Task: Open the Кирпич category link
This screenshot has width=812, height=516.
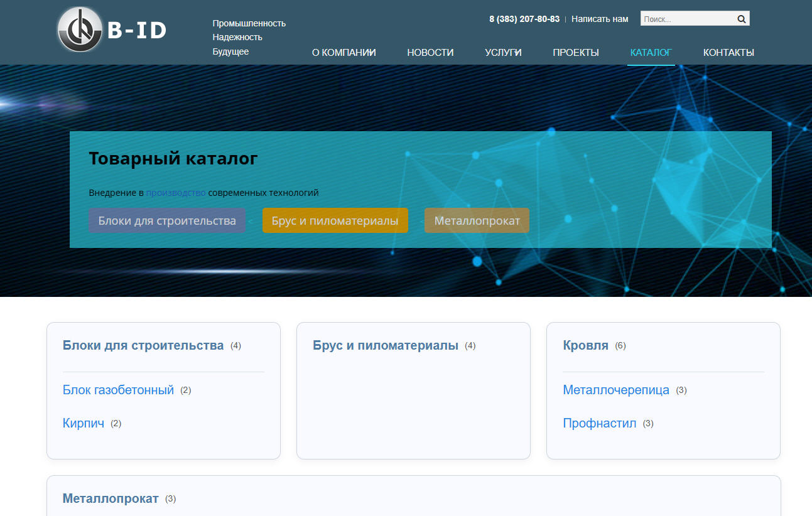Action: [x=83, y=423]
